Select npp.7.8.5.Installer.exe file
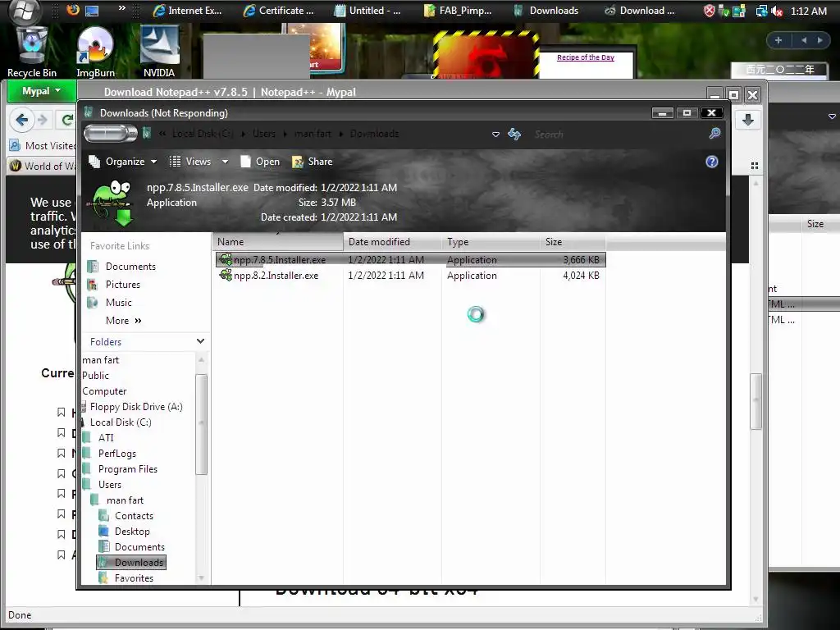The image size is (840, 630). click(410, 260)
